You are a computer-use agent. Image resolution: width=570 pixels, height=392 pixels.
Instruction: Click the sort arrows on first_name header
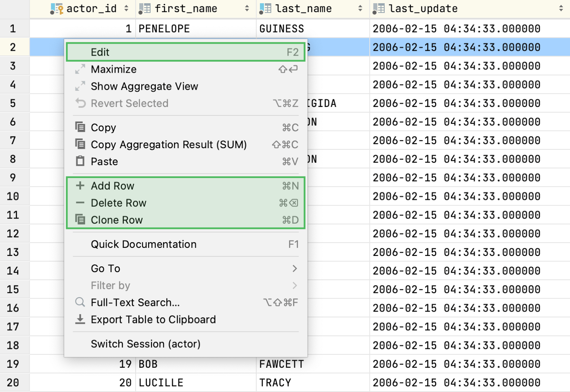[247, 8]
